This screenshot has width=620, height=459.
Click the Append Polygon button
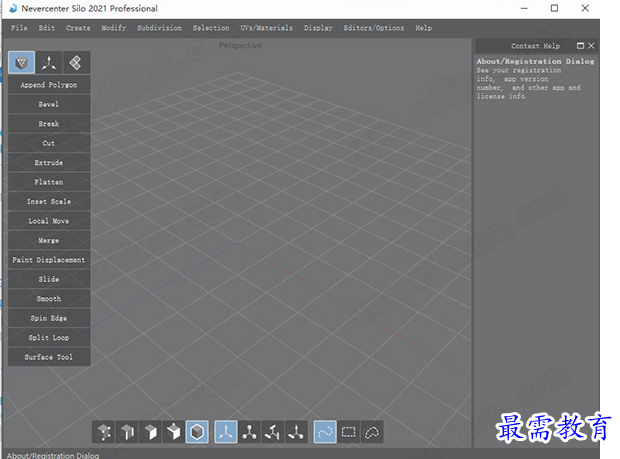tap(49, 85)
